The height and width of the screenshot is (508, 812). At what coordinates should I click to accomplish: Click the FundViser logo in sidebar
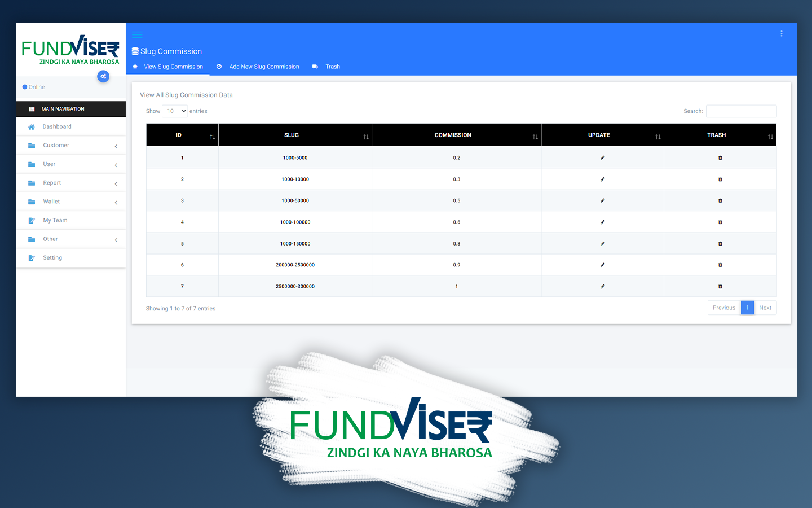(x=70, y=50)
